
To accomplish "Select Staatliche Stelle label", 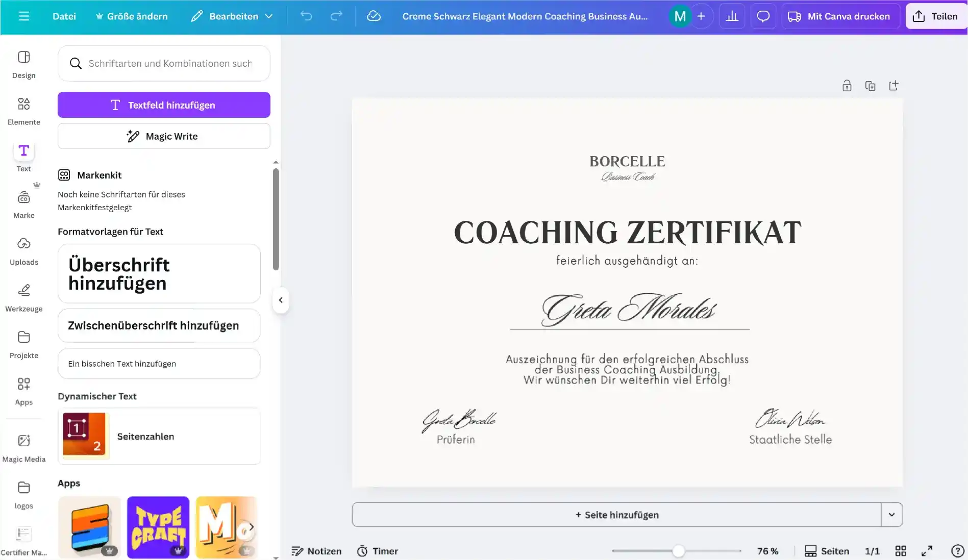I will (x=790, y=440).
